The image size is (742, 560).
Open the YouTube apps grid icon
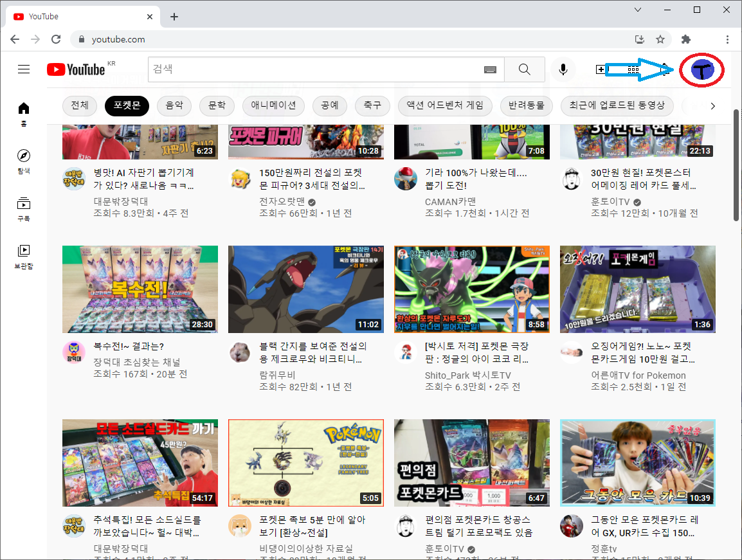point(633,69)
